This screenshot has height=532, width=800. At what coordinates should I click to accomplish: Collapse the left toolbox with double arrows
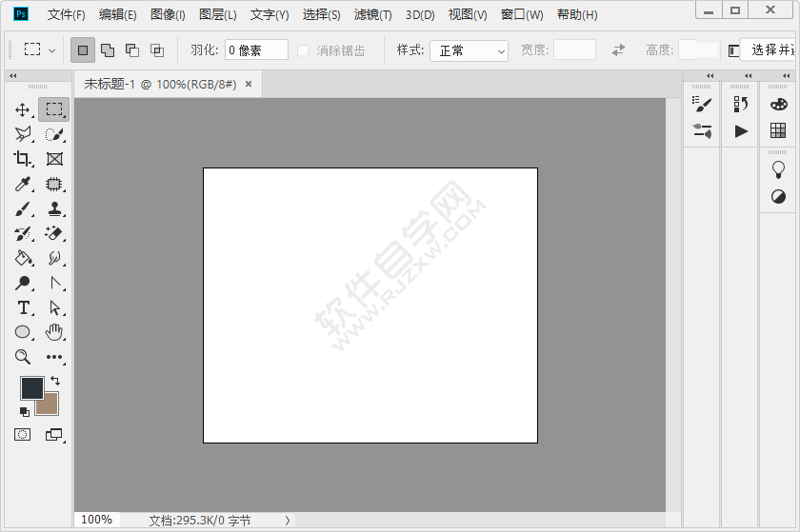[x=13, y=75]
